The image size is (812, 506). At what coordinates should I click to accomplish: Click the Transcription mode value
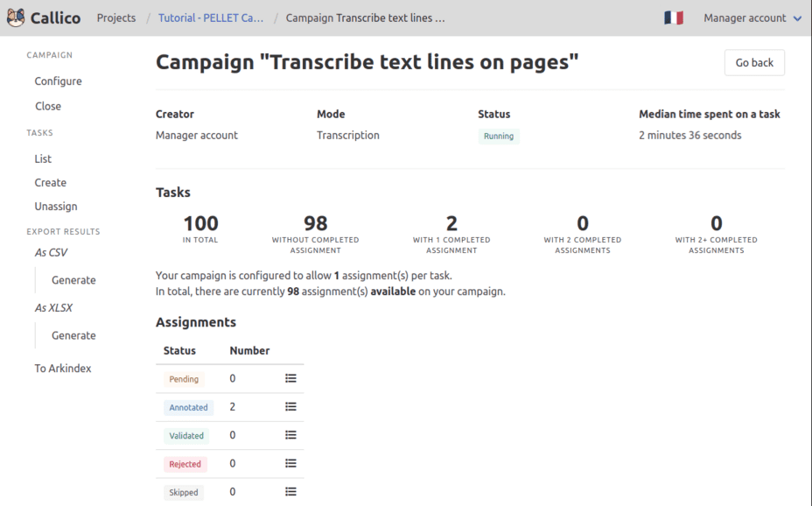348,135
